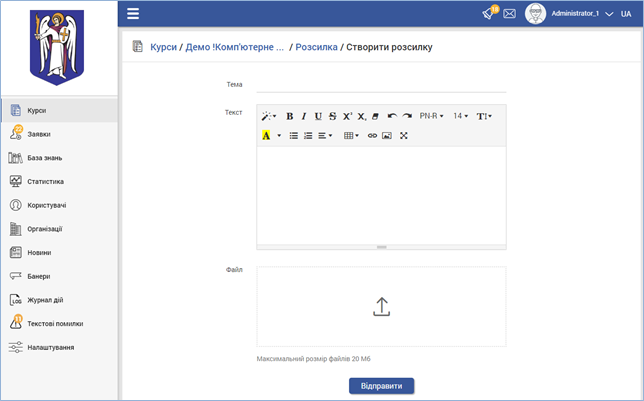Undo the last editor action

click(x=392, y=116)
